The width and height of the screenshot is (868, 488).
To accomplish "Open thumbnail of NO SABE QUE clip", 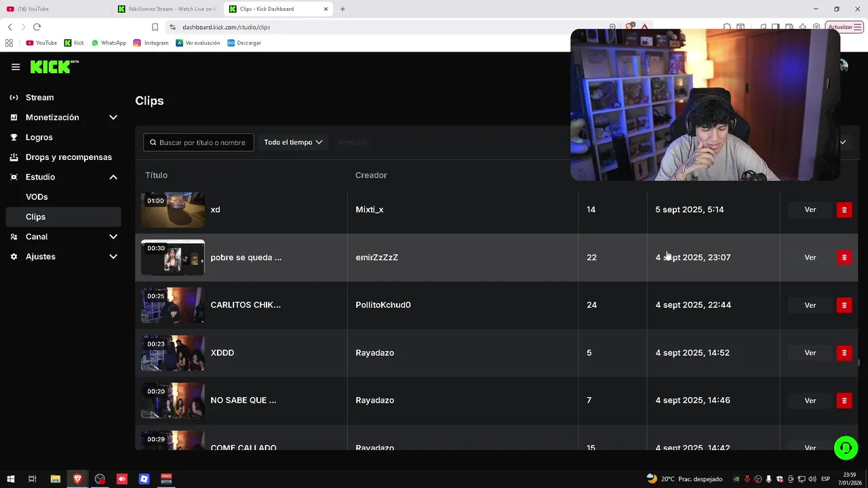I will click(x=173, y=401).
